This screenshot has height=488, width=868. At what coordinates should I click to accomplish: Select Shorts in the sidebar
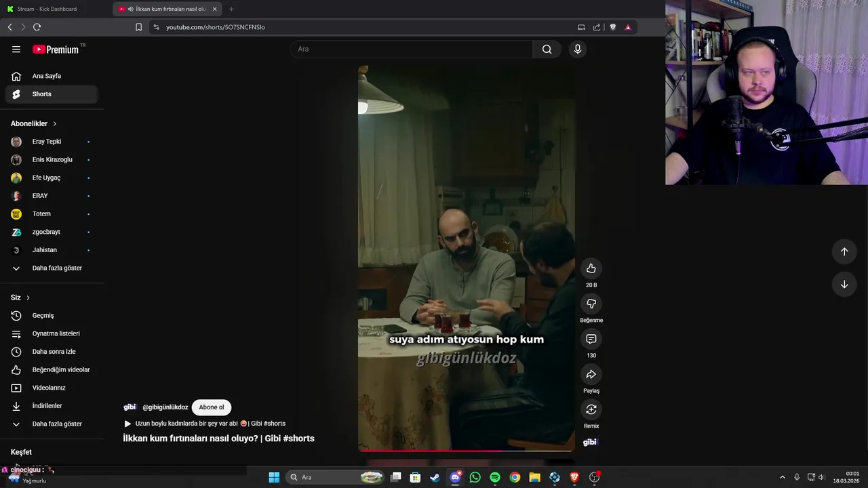[x=52, y=94]
